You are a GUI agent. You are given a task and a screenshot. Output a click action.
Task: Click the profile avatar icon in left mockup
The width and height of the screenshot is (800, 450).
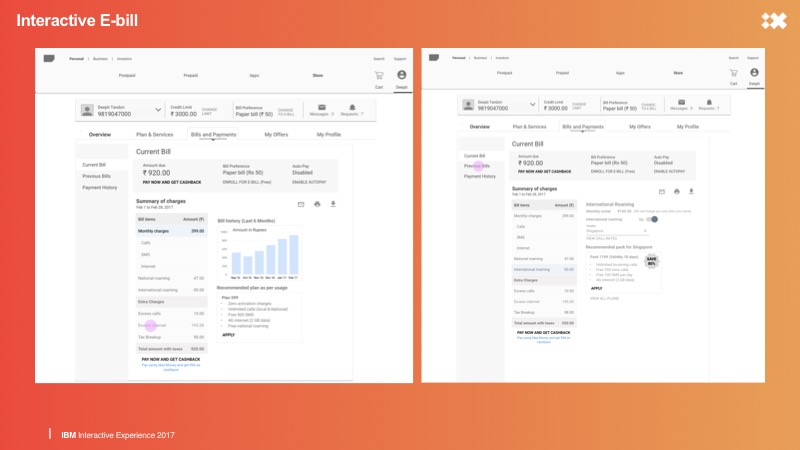click(401, 75)
